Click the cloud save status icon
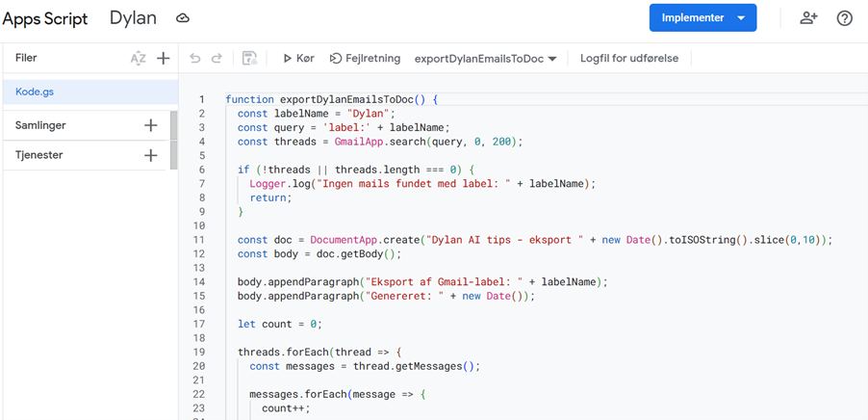The height and width of the screenshot is (420, 868). [183, 18]
